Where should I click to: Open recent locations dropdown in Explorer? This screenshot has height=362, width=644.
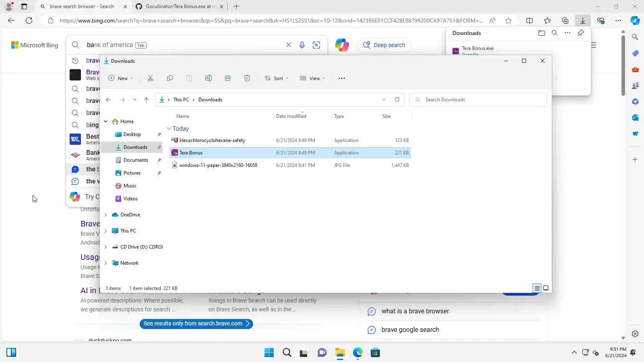(134, 100)
